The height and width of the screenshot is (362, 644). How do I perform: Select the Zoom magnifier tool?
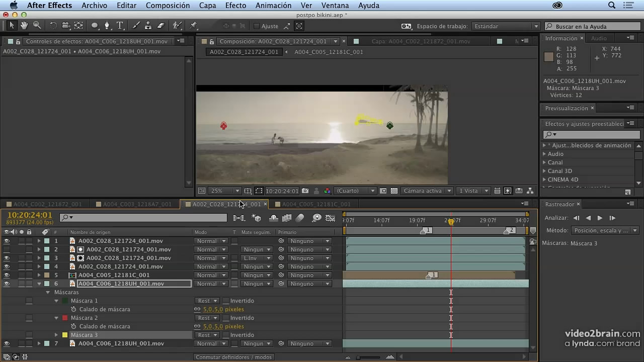point(37,26)
